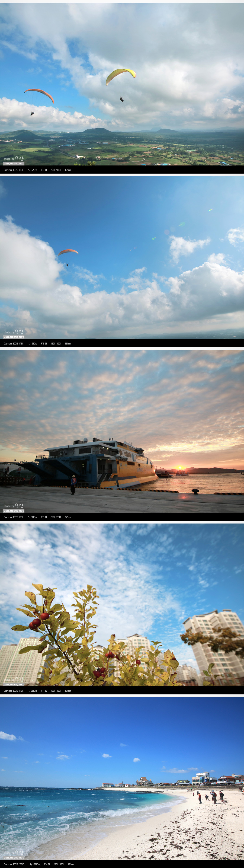Click the yellow paraglider canopy
The height and width of the screenshot is (868, 244).
(120, 75)
